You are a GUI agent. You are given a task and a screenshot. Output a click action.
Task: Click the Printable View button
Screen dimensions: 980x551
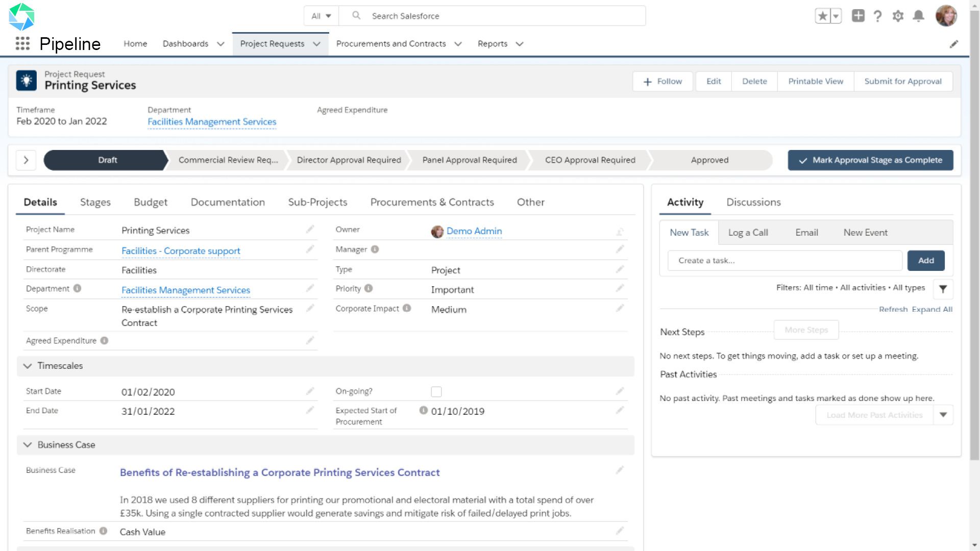tap(816, 82)
